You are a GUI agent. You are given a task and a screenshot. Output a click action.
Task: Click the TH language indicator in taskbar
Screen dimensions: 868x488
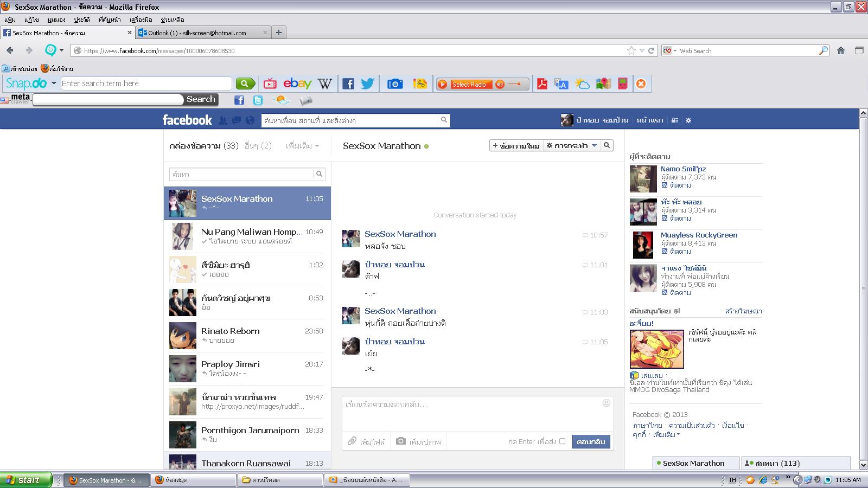click(x=732, y=480)
